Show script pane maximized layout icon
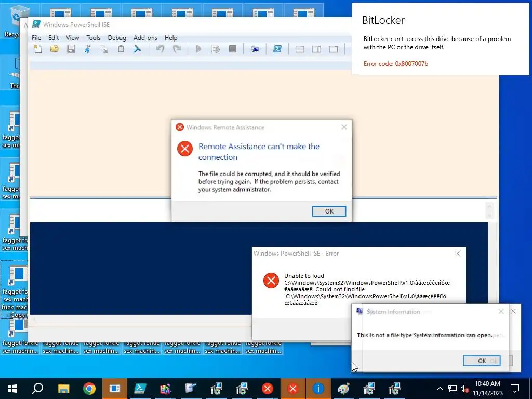This screenshot has height=399, width=532. (334, 49)
